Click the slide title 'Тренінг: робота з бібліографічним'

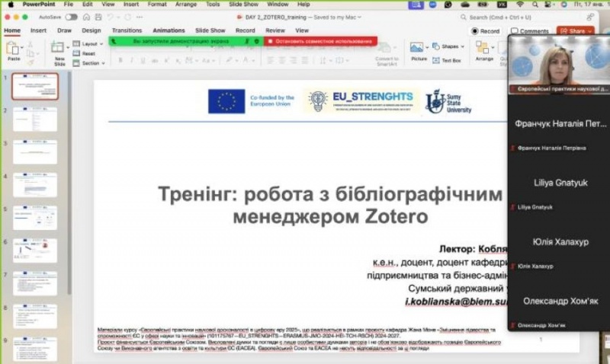pos(330,194)
